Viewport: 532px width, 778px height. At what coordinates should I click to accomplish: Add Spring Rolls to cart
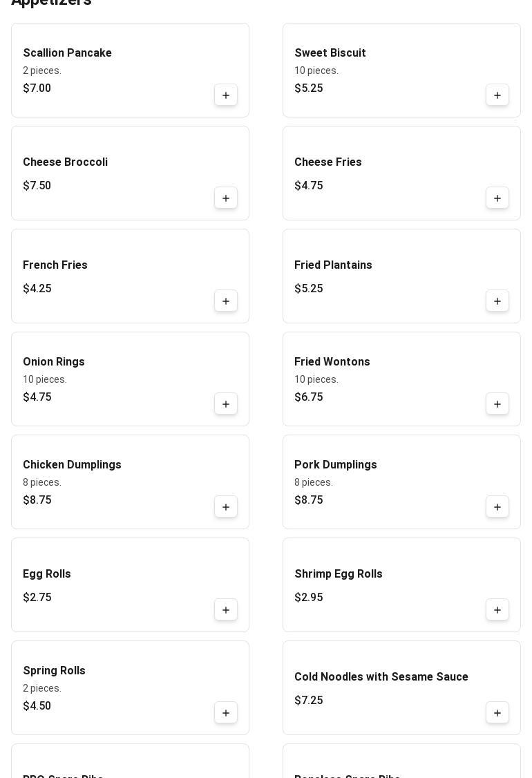coord(226,713)
